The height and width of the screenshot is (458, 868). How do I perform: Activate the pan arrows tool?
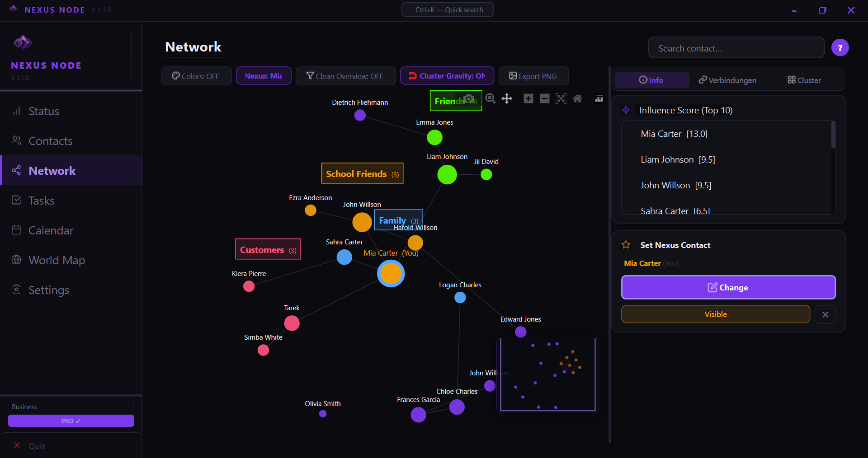click(507, 98)
